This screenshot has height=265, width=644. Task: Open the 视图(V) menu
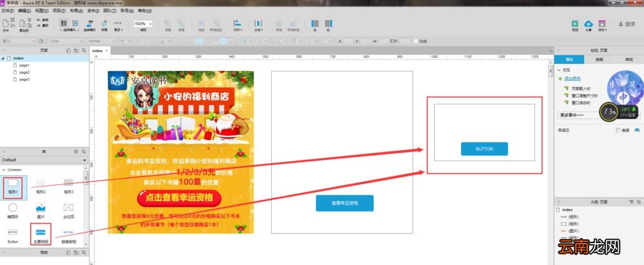point(42,11)
